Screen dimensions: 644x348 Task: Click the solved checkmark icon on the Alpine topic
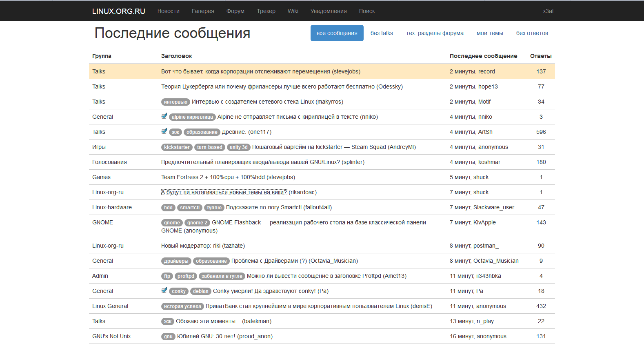coord(164,116)
